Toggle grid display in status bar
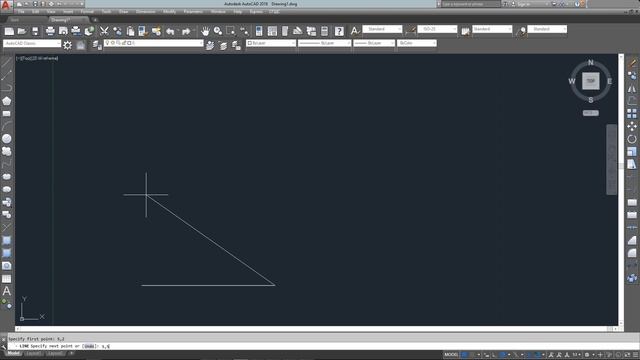Image resolution: width=640 pixels, height=360 pixels. [465, 355]
